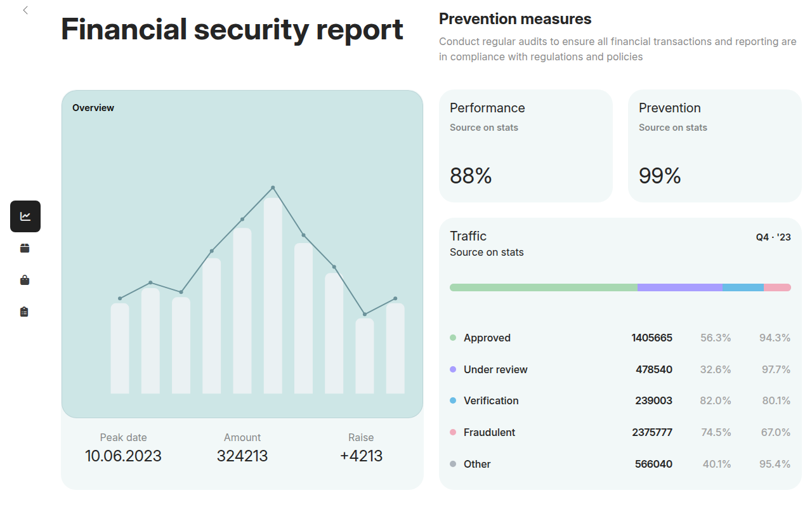812x528 pixels.
Task: Click the tallest bar in the Overview chart
Action: pyautogui.click(x=273, y=295)
